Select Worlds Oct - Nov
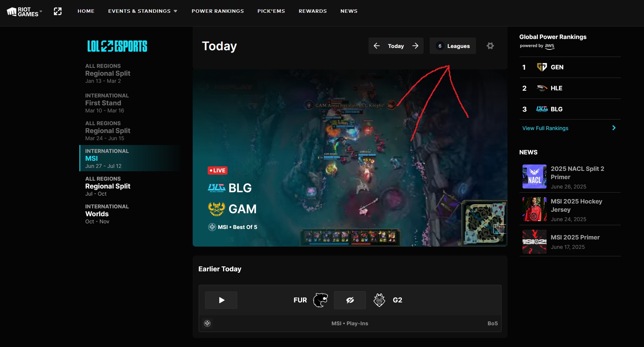The height and width of the screenshot is (347, 644). (130, 214)
